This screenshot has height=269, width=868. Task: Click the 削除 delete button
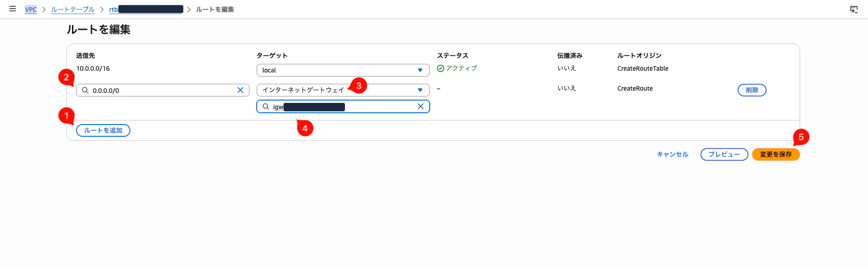pyautogui.click(x=751, y=90)
